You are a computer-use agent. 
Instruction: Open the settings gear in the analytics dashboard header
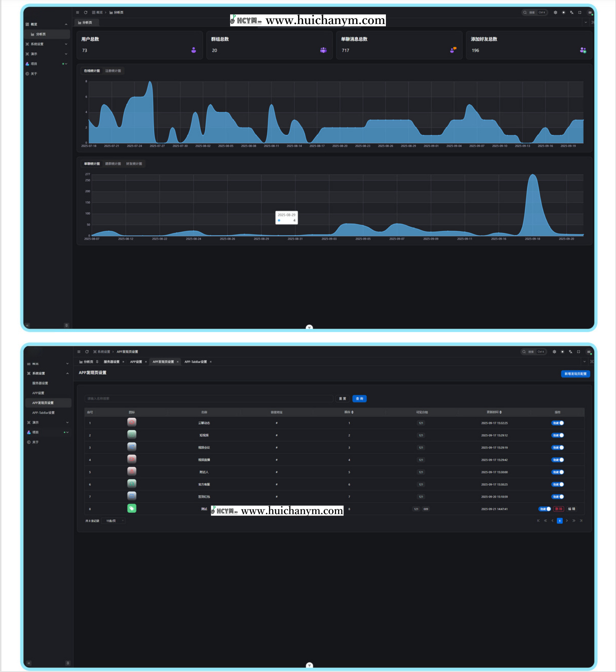[555, 12]
